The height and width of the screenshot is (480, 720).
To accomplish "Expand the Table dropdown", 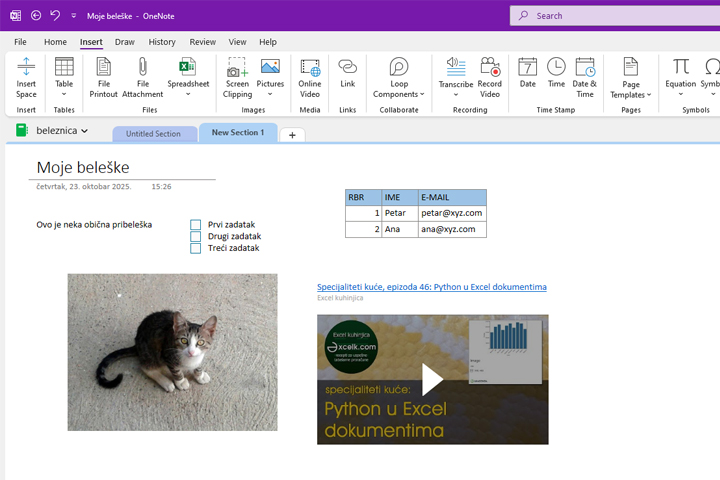I will click(x=64, y=95).
